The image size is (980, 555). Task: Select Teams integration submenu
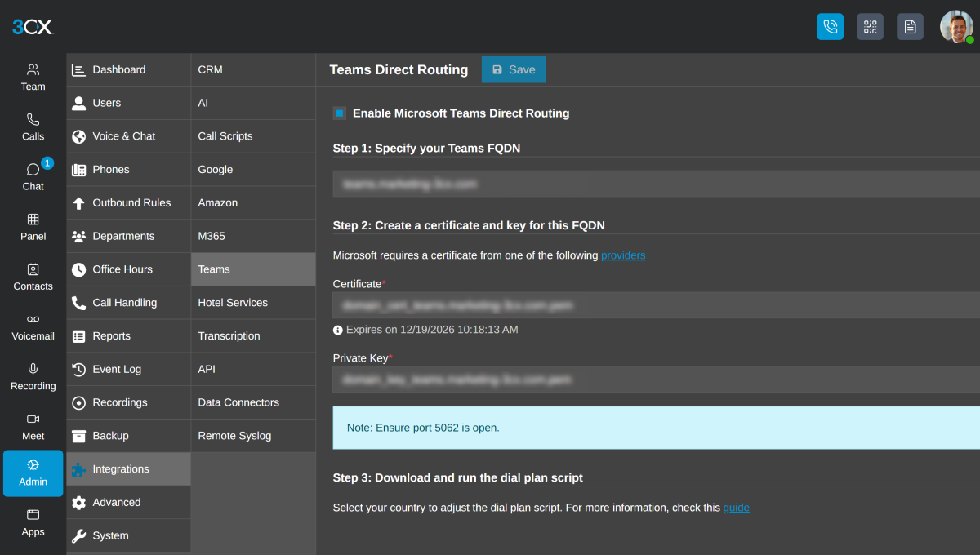[x=253, y=269]
